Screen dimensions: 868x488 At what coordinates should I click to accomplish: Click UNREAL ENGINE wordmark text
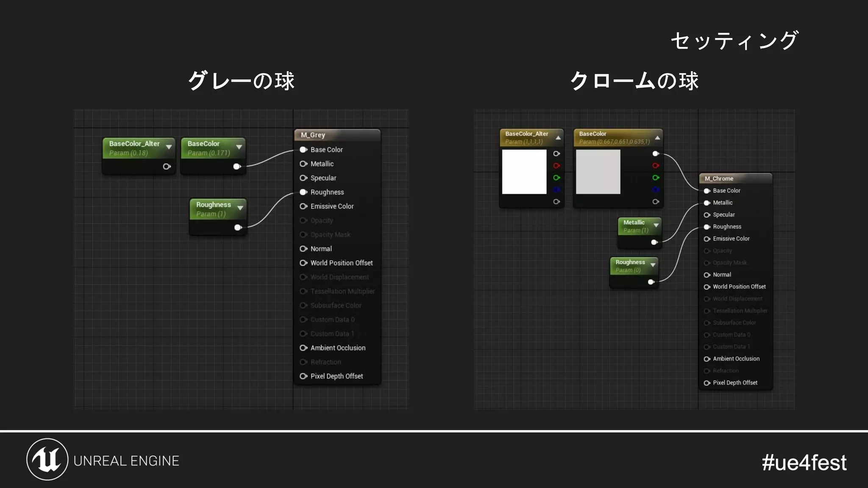click(126, 461)
